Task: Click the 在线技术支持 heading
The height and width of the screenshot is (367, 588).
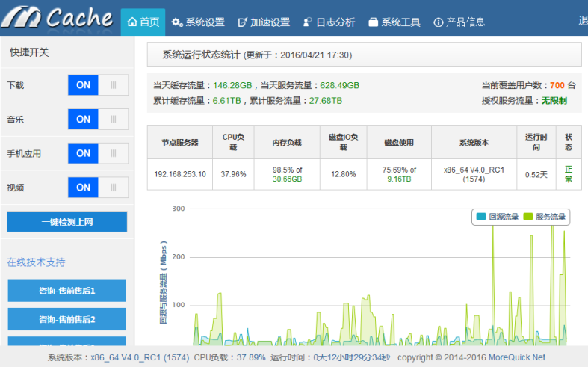Action: tap(36, 262)
